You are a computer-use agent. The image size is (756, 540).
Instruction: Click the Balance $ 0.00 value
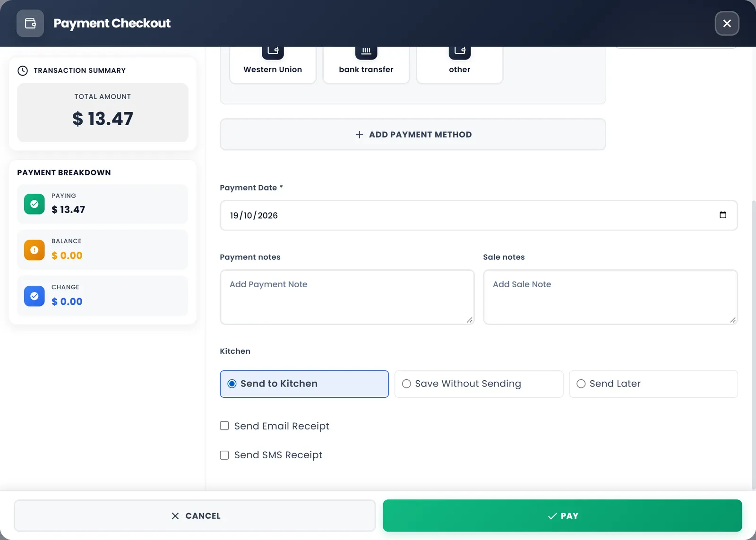67,256
